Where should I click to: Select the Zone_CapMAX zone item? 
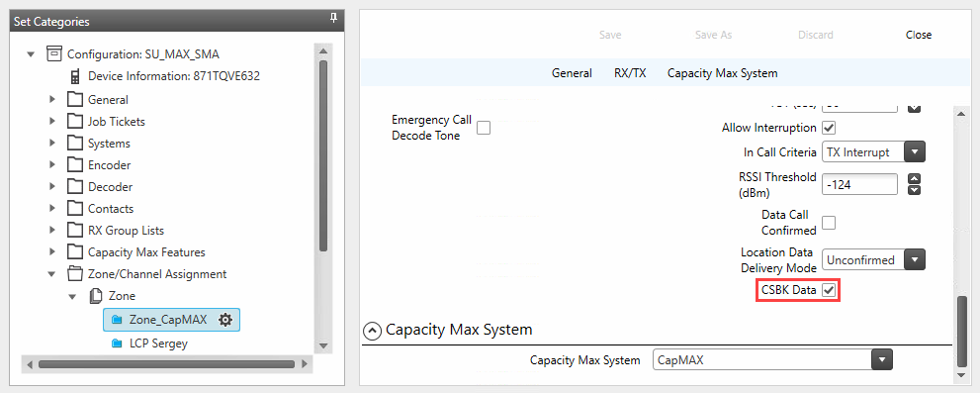pyautogui.click(x=171, y=320)
